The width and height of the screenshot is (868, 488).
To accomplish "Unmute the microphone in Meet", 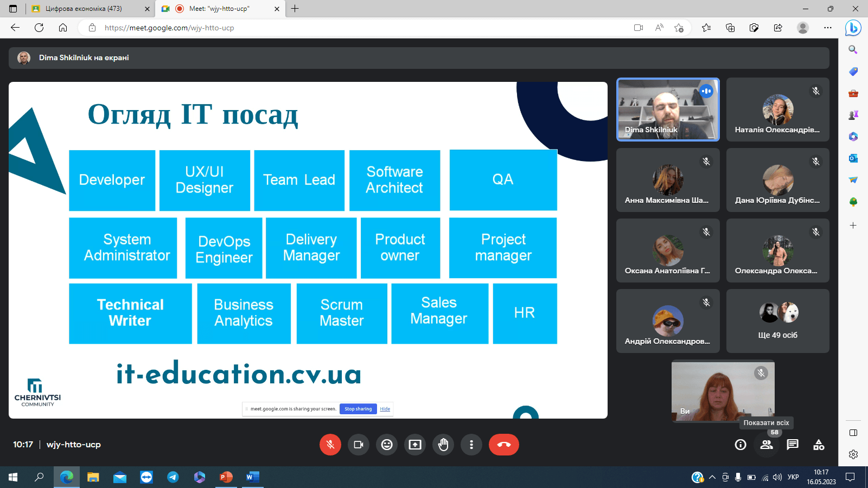I will coord(330,445).
